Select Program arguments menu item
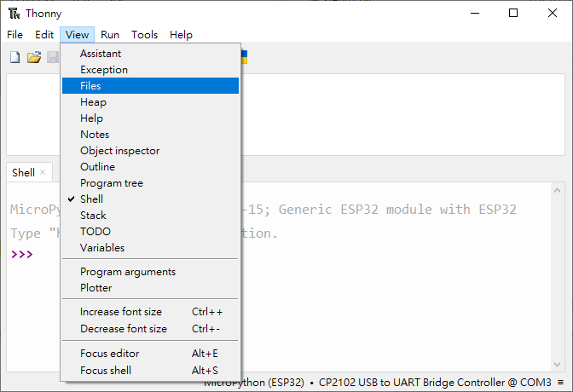Screen dimensions: 573x392 point(150,272)
